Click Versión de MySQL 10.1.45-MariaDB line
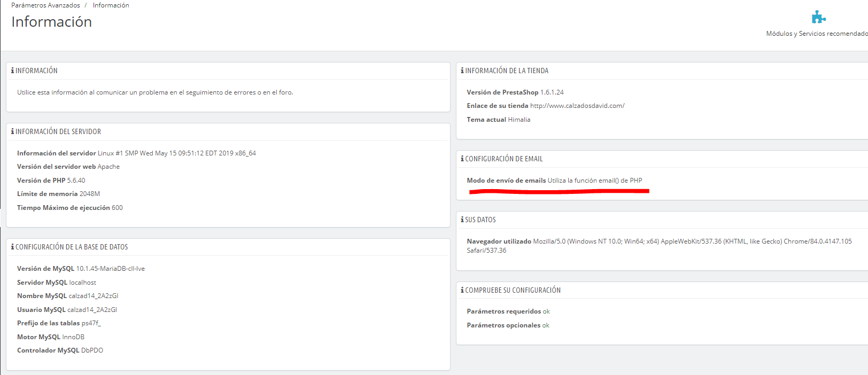Image resolution: width=868 pixels, height=375 pixels. pos(81,269)
